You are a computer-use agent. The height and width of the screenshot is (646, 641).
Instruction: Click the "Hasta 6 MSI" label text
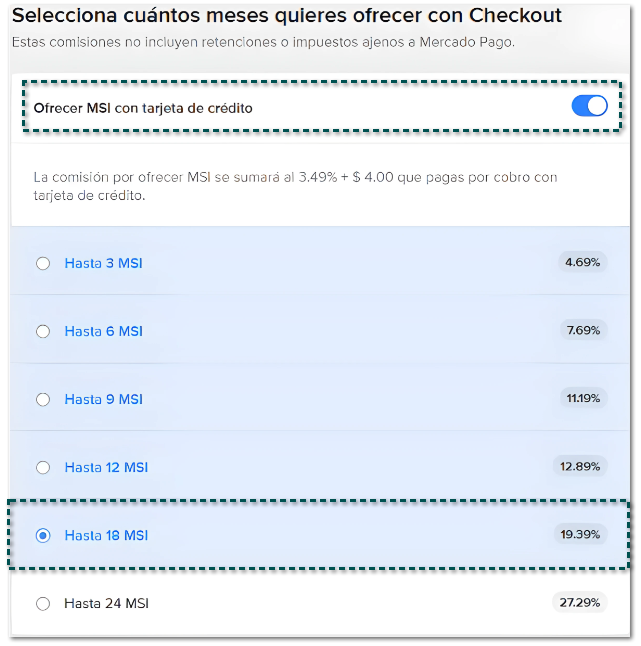(103, 332)
